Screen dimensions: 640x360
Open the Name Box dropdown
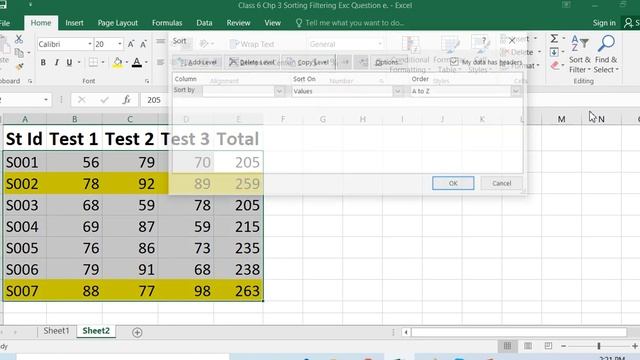[x=46, y=100]
